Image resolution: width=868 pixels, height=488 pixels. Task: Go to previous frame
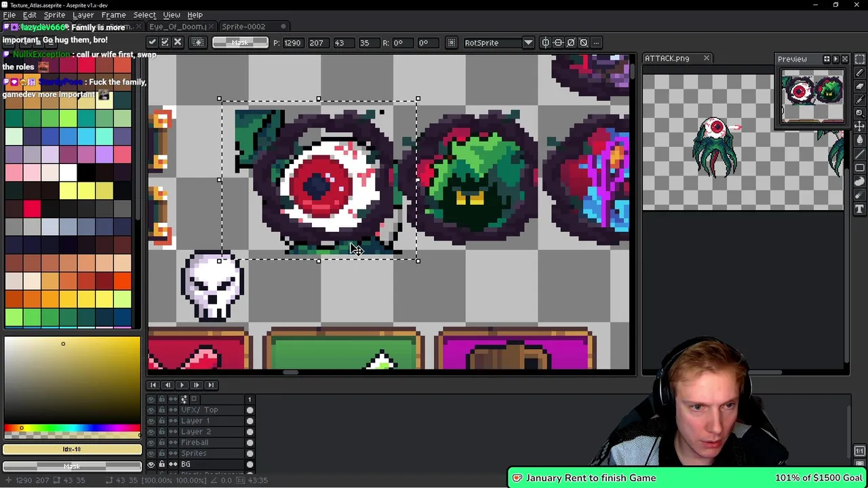[167, 385]
